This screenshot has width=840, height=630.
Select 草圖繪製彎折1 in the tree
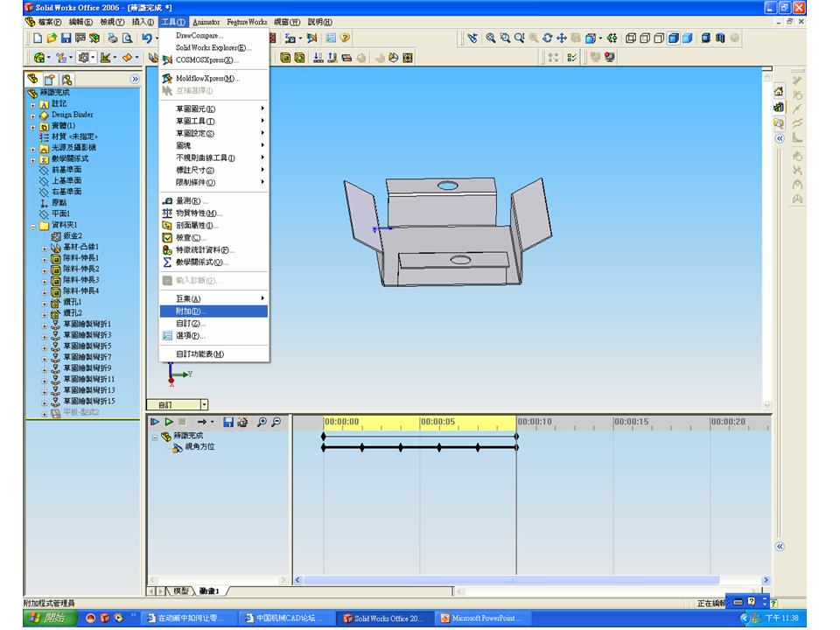point(87,324)
